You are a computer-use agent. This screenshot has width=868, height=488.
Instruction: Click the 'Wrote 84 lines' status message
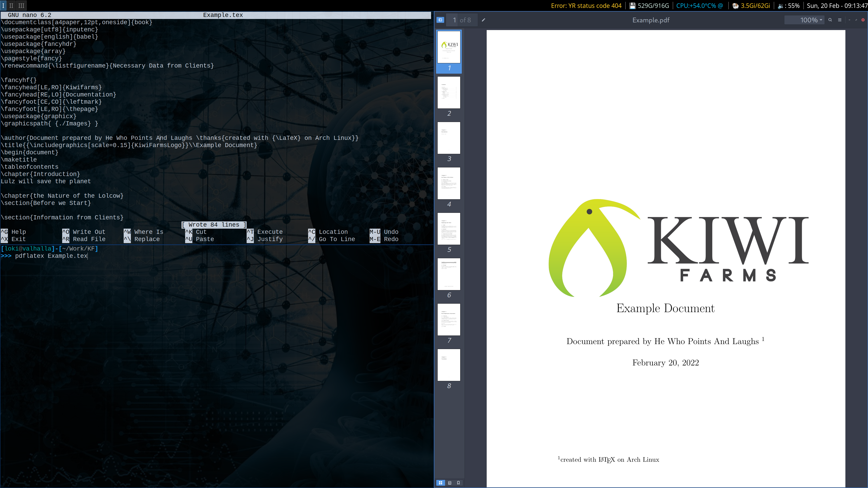coord(214,225)
